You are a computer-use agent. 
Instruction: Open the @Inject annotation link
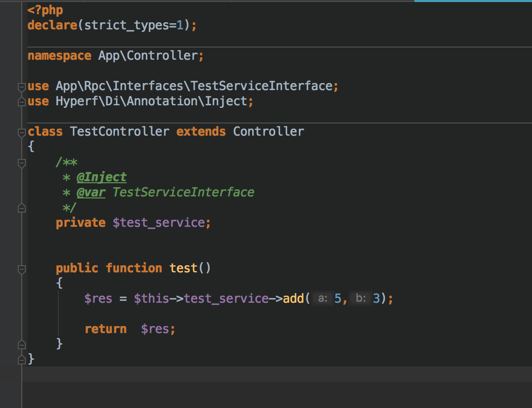[101, 177]
